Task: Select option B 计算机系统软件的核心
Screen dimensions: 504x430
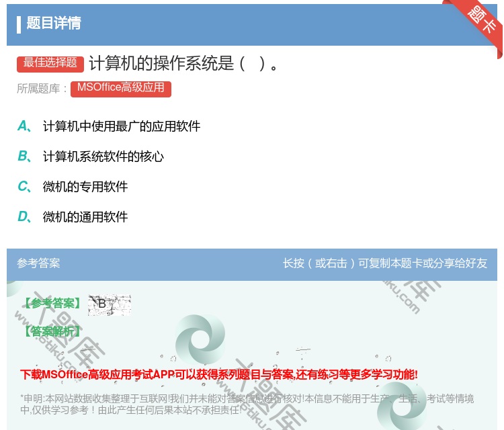Action: pos(91,157)
